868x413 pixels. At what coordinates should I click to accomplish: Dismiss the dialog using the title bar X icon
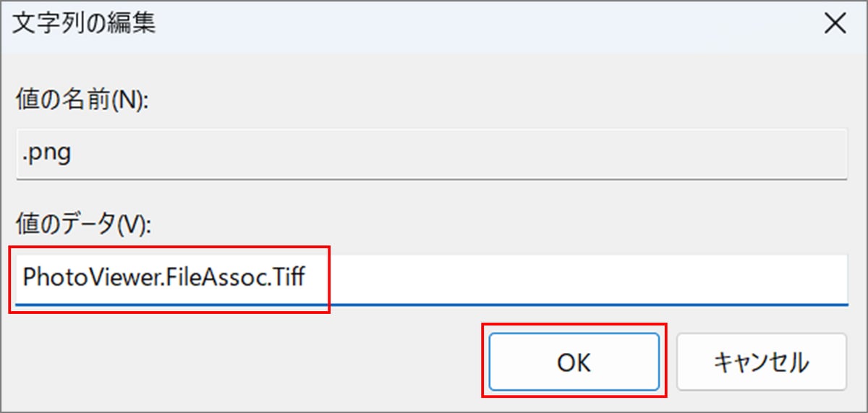[835, 24]
